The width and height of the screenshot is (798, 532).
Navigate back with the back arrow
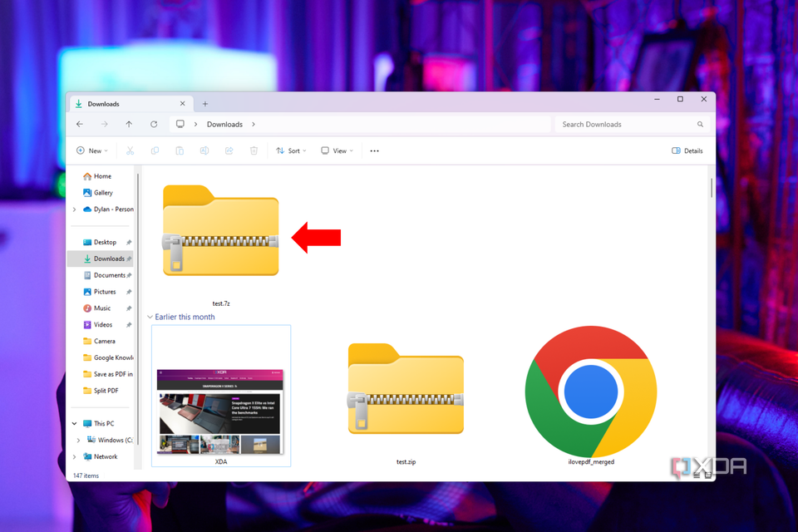tap(79, 124)
